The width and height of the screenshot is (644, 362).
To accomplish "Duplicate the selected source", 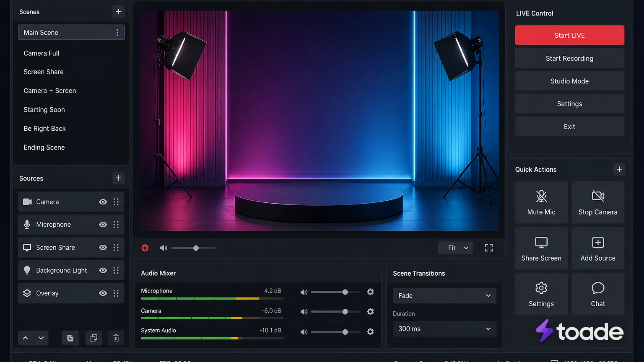I will click(94, 338).
